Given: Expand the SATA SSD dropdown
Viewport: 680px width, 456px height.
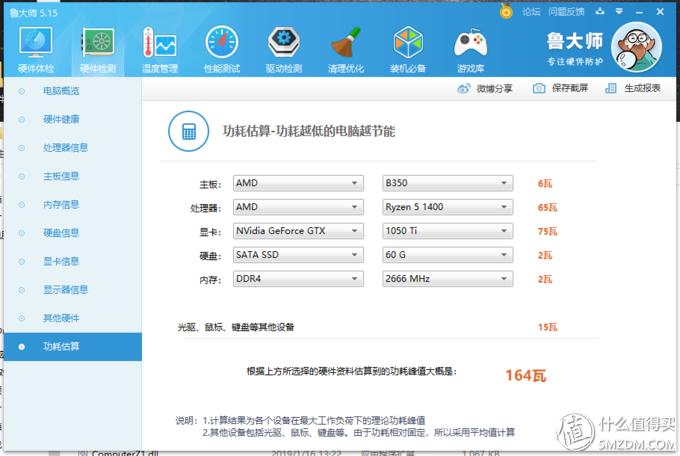Looking at the screenshot, I should (298, 255).
